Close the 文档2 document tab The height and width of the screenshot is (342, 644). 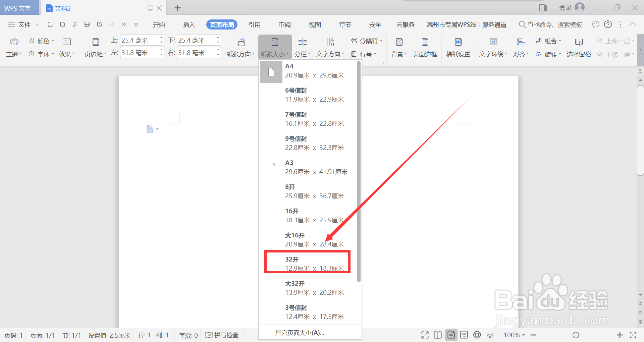point(160,8)
